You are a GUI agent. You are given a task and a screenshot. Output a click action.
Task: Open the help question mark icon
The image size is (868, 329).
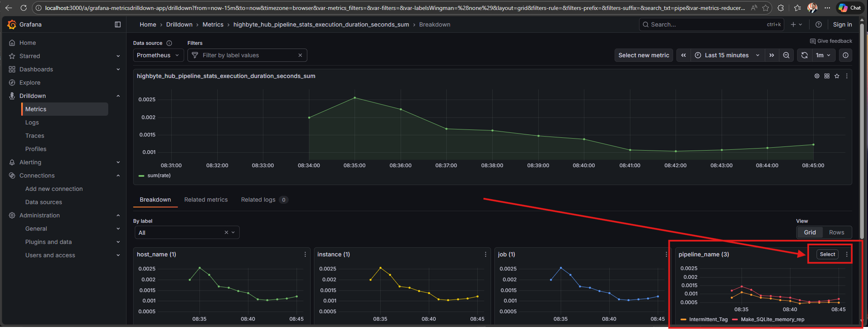pyautogui.click(x=818, y=24)
